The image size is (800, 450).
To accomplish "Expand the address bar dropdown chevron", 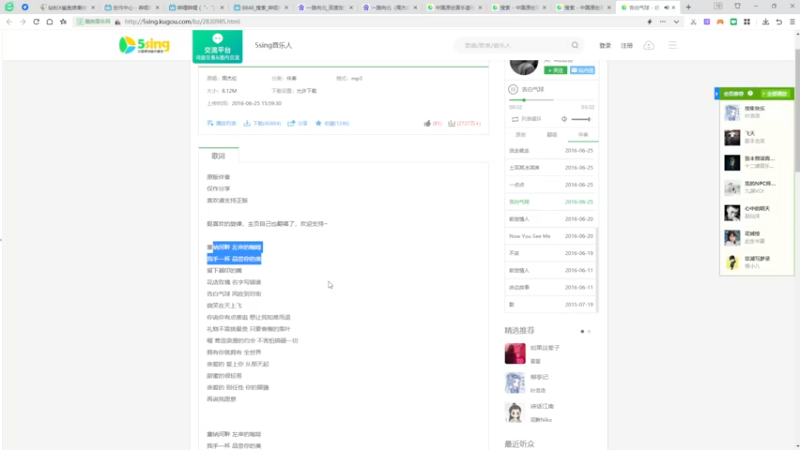I will tap(677, 22).
